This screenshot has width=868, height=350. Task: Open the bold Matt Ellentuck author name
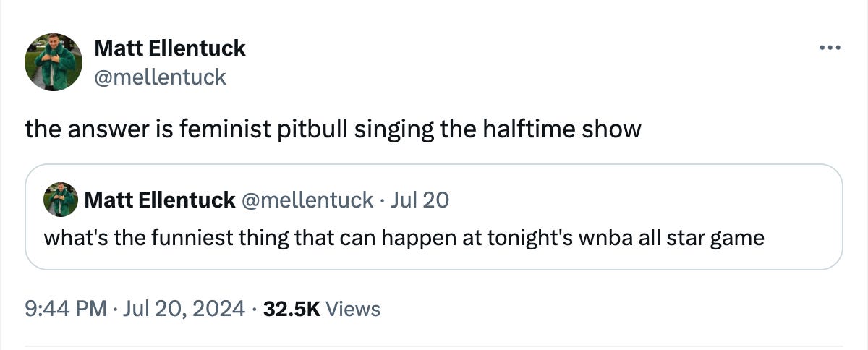pyautogui.click(x=170, y=48)
